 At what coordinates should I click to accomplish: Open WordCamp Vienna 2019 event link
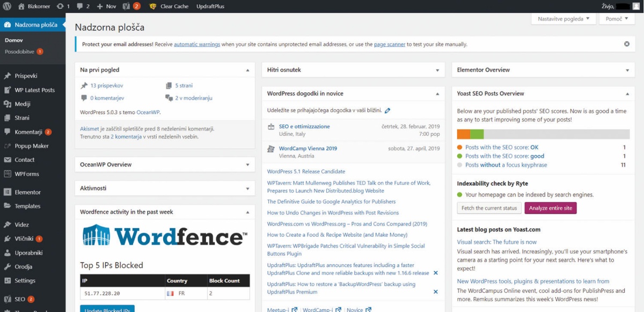click(x=308, y=148)
